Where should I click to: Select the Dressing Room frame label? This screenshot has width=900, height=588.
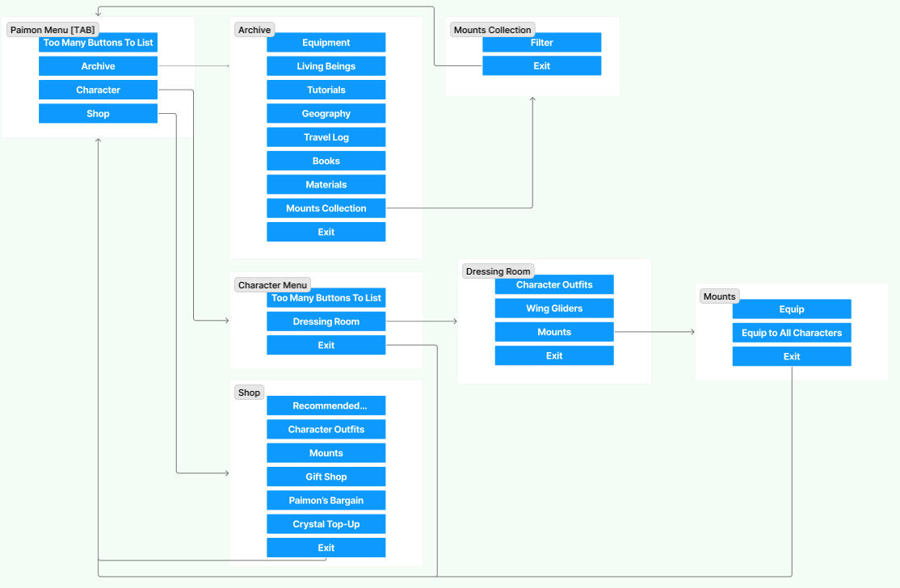coord(498,271)
